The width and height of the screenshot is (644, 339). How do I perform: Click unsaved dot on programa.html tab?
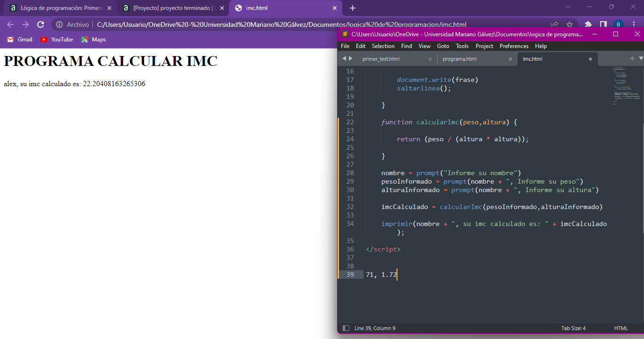(510, 59)
